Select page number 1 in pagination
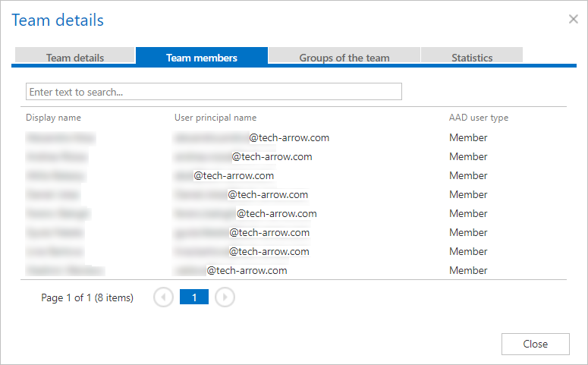Image resolution: width=588 pixels, height=365 pixels. pyautogui.click(x=194, y=297)
